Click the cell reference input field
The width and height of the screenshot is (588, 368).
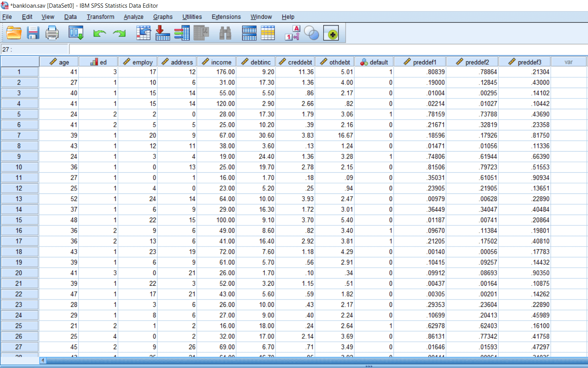click(x=35, y=49)
